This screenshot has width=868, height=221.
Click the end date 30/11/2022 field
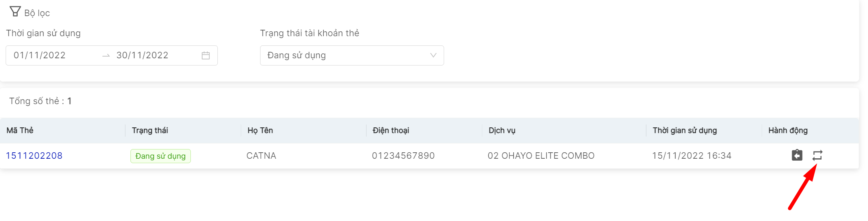143,55
